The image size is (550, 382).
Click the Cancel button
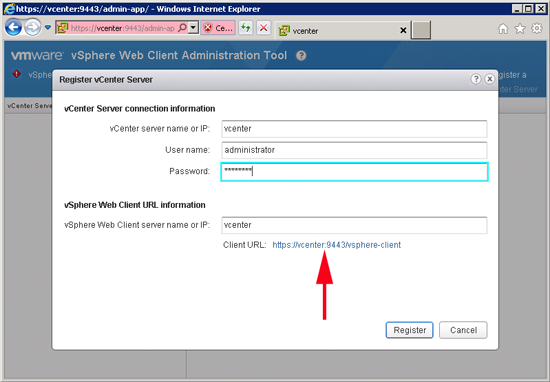point(463,330)
